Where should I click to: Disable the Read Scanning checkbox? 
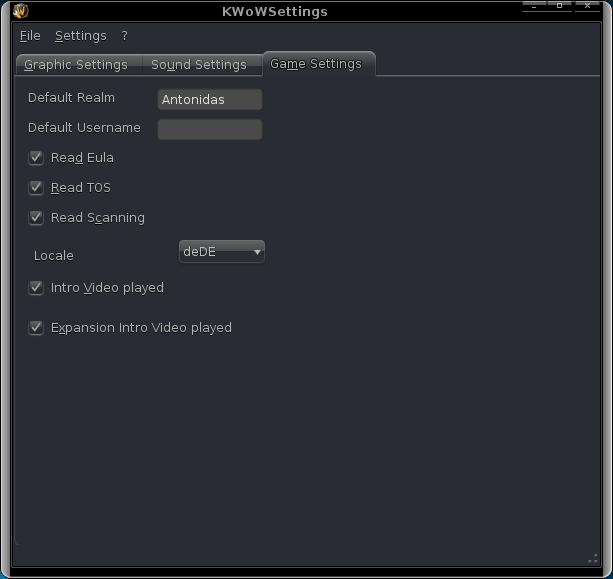(36, 217)
